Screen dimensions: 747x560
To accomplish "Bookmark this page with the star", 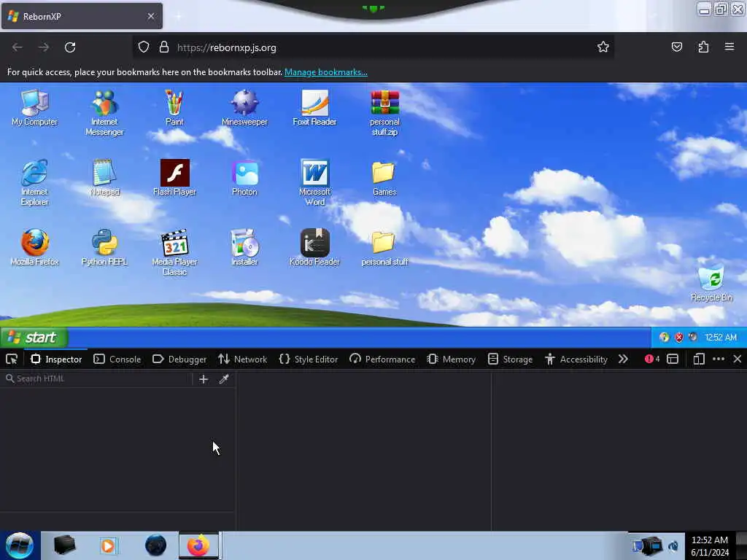I will pyautogui.click(x=603, y=47).
